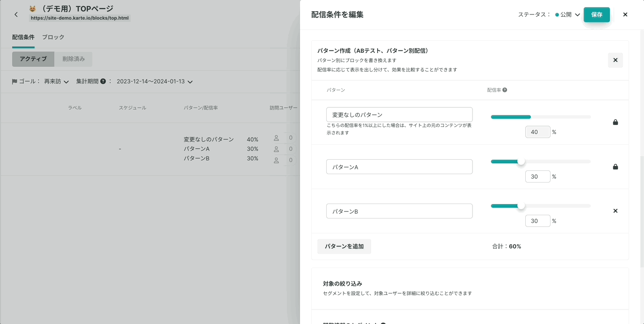Close the 配信条件を編集 panel

[625, 14]
